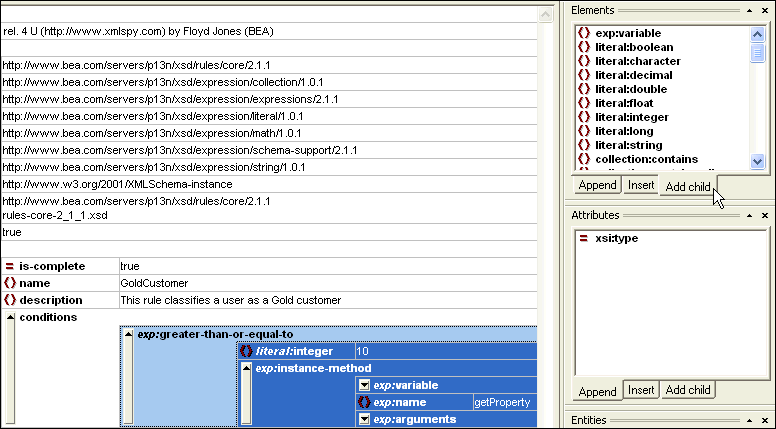Image resolution: width=776 pixels, height=429 pixels.
Task: Close the Entities panel
Action: [765, 420]
